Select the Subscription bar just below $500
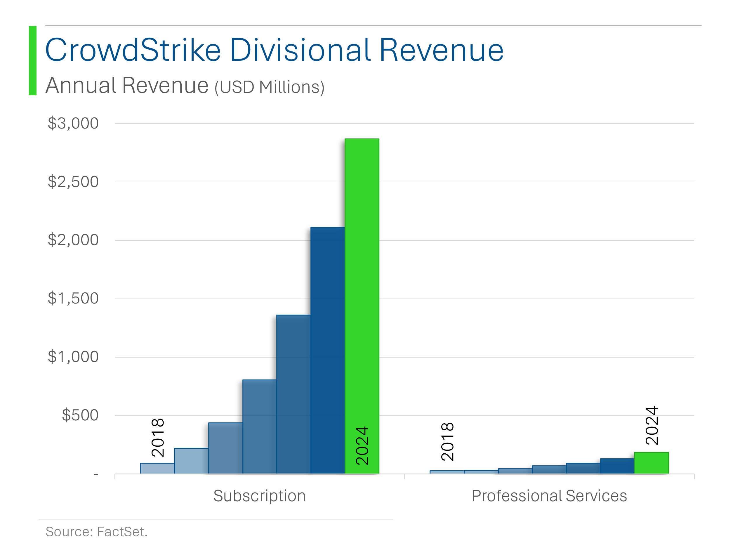Image resolution: width=733 pixels, height=560 pixels. pos(225,448)
